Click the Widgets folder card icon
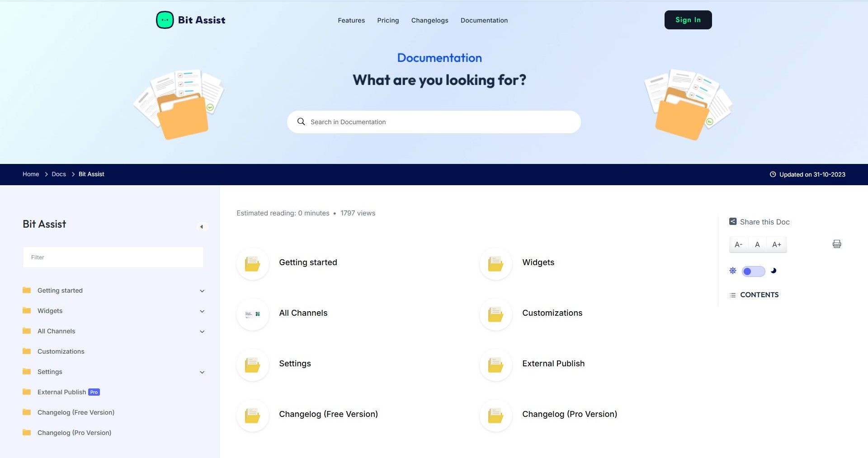This screenshot has height=458, width=868. tap(496, 264)
